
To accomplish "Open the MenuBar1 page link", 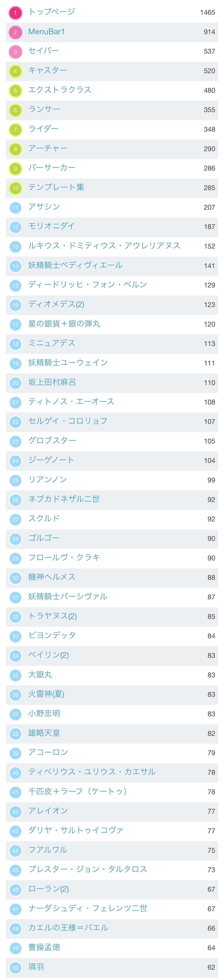I will pyautogui.click(x=46, y=32).
